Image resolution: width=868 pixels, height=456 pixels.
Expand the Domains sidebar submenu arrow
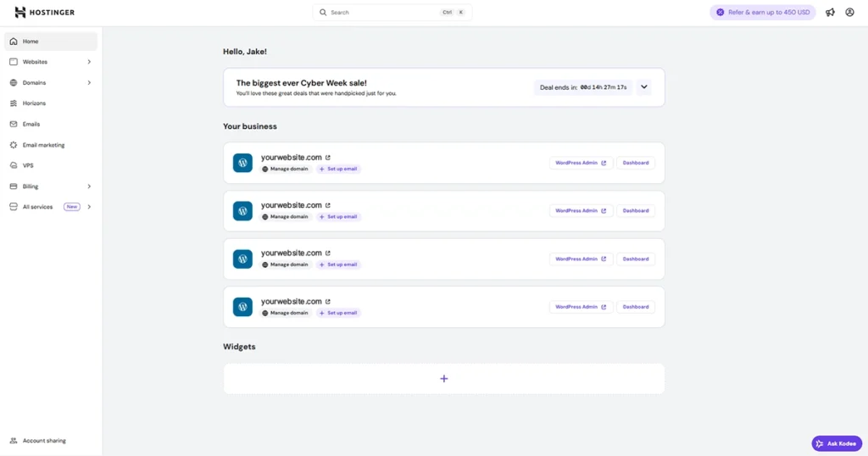(x=89, y=82)
